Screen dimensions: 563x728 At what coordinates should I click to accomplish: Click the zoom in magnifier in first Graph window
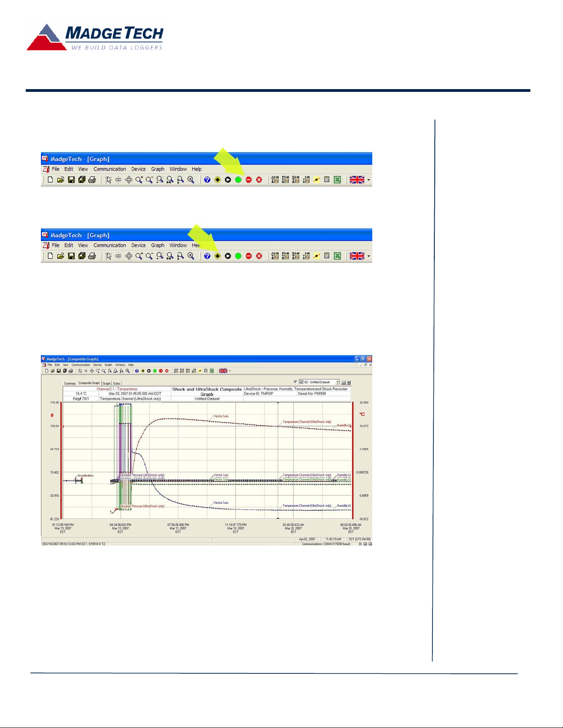point(139,180)
